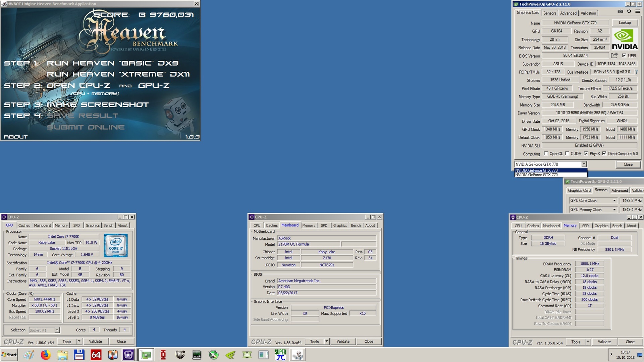The width and height of the screenshot is (644, 362).
Task: Click the green X-shaped taskbar icon
Action: point(247,355)
